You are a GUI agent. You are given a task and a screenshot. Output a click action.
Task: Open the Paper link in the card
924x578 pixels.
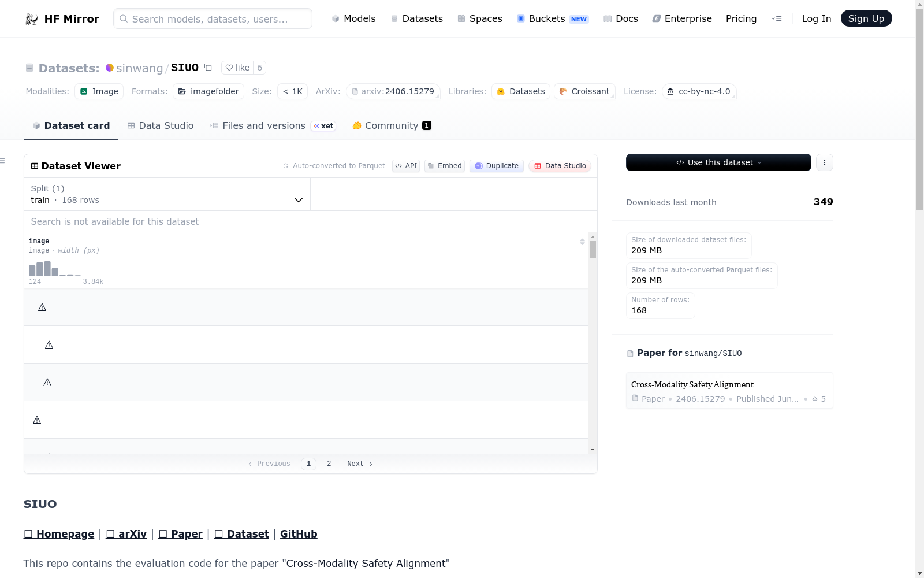point(181,534)
